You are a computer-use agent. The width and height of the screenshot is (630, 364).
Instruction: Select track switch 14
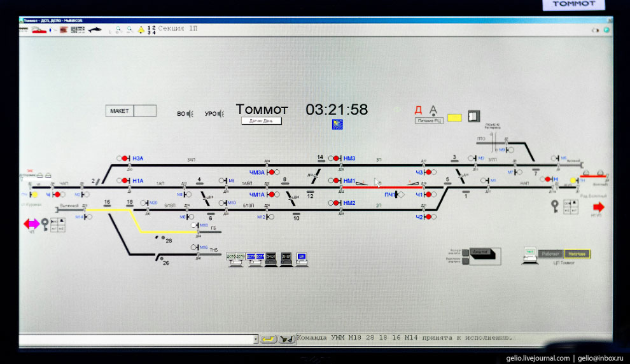[321, 159]
